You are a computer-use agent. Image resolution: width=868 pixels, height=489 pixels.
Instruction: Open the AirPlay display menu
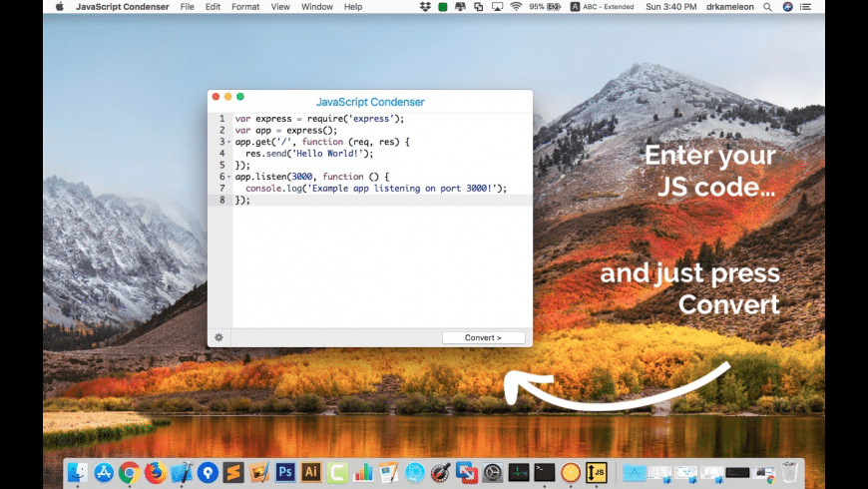pyautogui.click(x=497, y=7)
